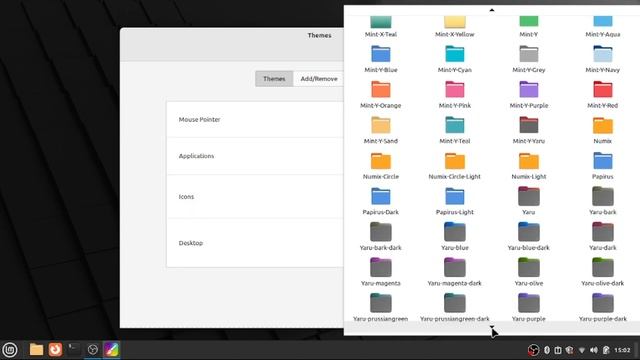Select the Yaru-bark-dark icon theme

tap(380, 236)
